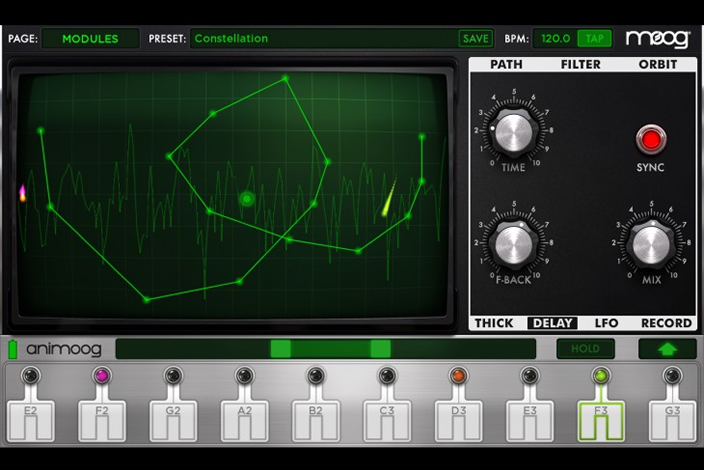Tap the TAP tempo button
704x470 pixels.
pos(594,39)
